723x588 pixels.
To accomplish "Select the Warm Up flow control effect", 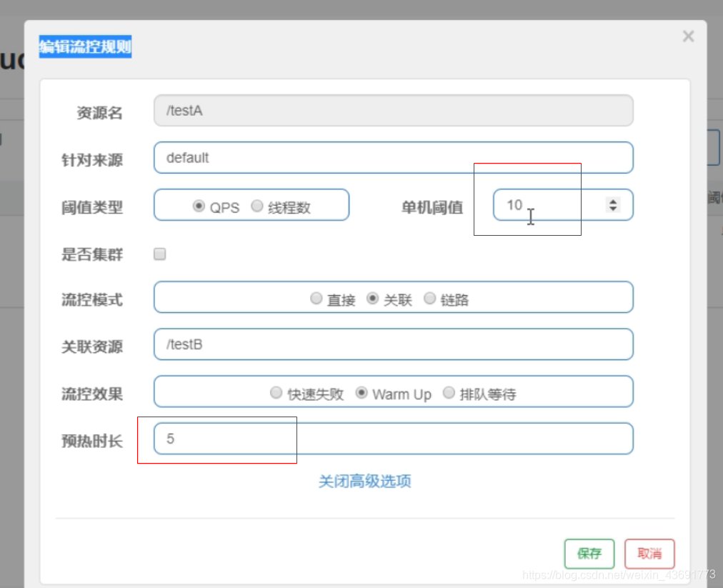I will (x=362, y=392).
